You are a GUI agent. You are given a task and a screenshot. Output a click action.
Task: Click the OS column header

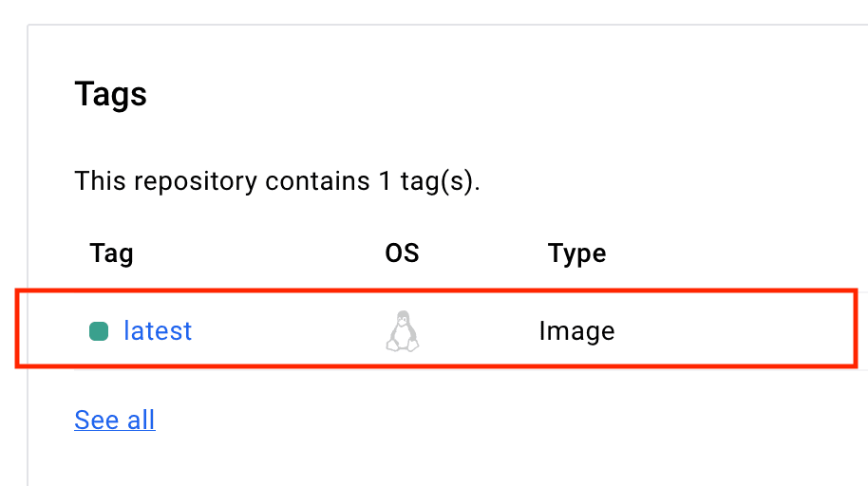point(402,253)
